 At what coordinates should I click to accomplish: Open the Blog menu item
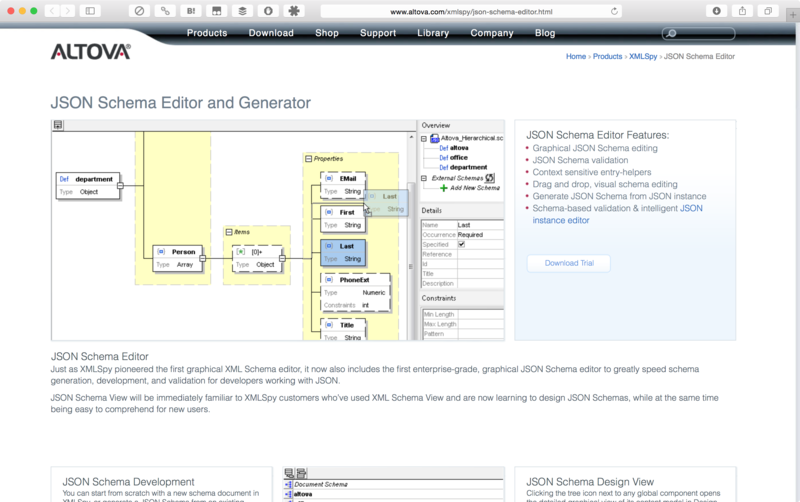point(544,33)
